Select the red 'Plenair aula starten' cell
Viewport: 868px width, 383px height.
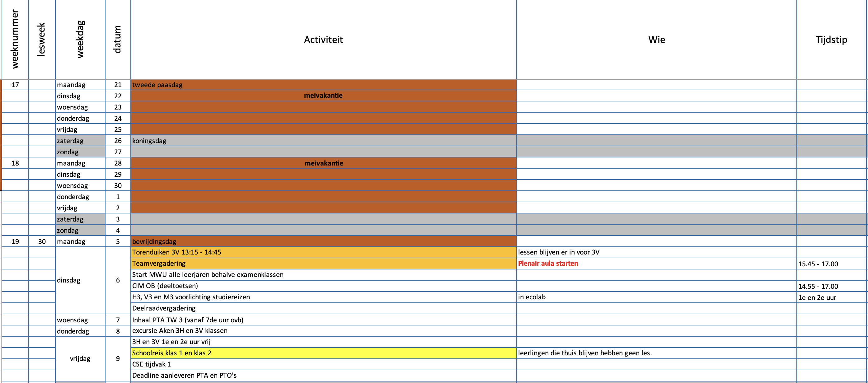click(x=656, y=264)
